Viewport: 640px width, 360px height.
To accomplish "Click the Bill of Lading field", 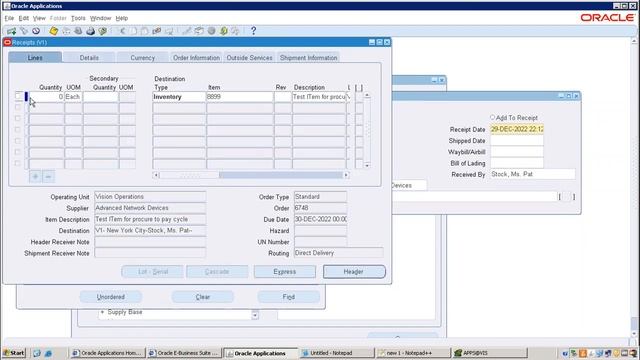I will 517,163.
